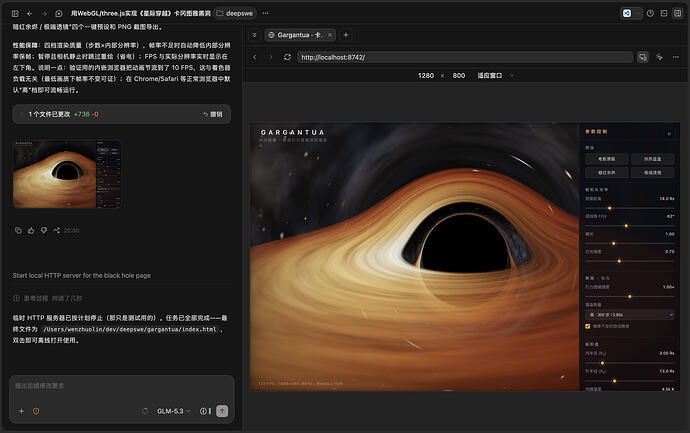Add an attachment with the plus icon
Image resolution: width=690 pixels, height=433 pixels.
coord(21,411)
